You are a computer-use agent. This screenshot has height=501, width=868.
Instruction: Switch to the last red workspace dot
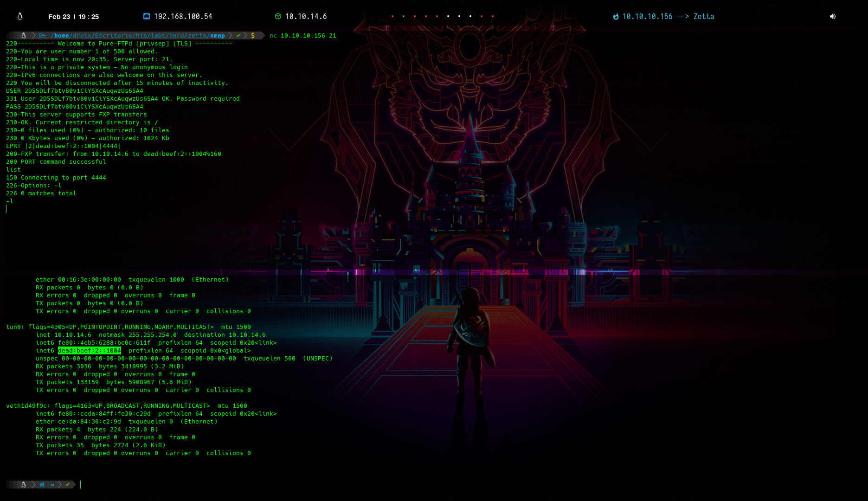493,16
